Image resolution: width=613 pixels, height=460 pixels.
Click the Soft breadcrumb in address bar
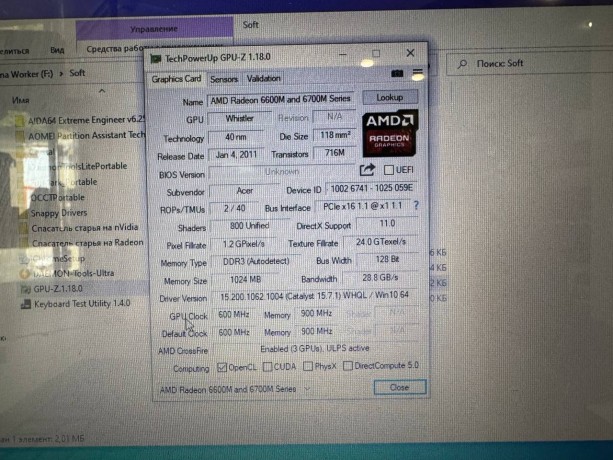[77, 73]
